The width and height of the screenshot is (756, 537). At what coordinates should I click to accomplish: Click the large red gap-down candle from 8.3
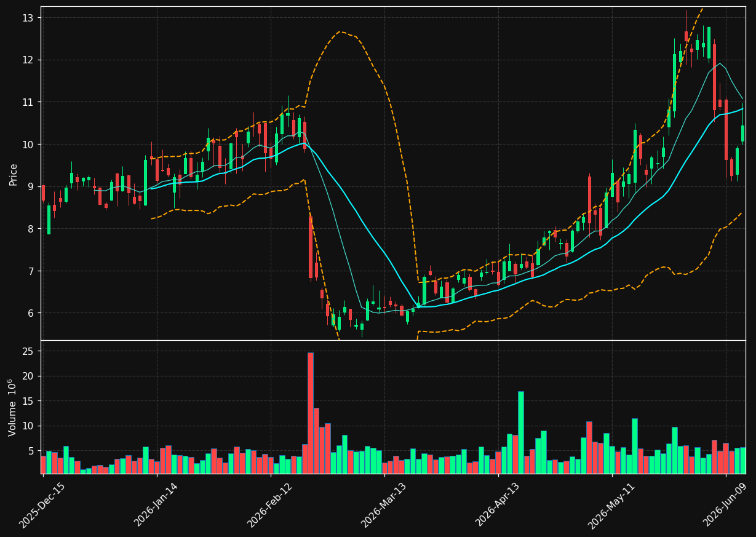(x=311, y=247)
